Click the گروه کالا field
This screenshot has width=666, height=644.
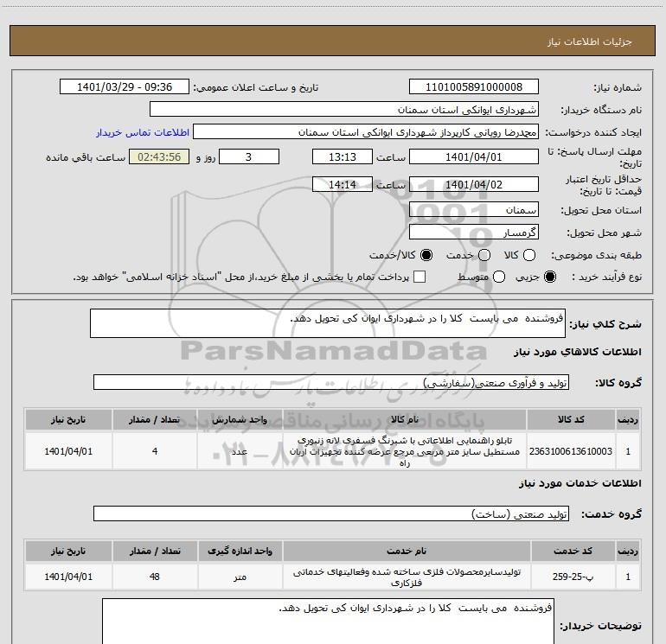[331, 382]
